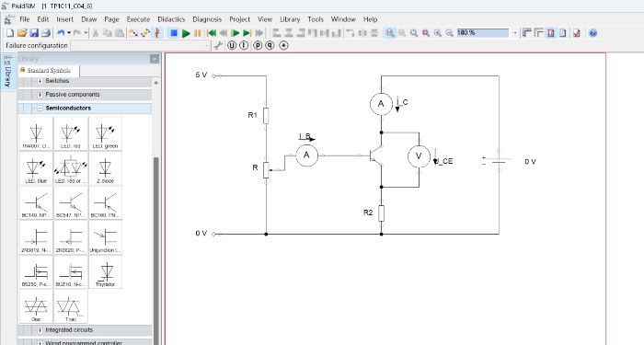Image resolution: width=644 pixels, height=345 pixels.
Task: Select the LED, red symbol
Action: [71, 134]
